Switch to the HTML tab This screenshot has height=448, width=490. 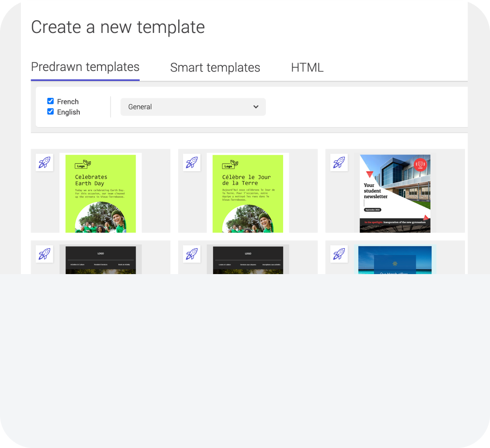(307, 68)
